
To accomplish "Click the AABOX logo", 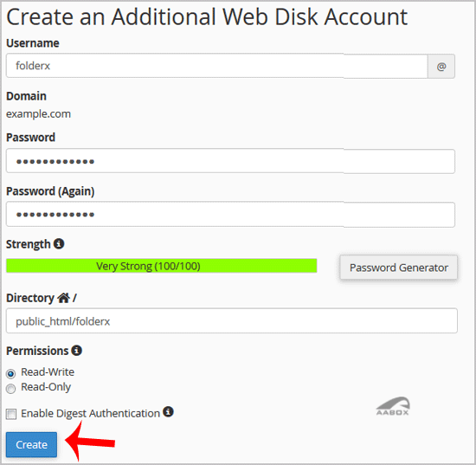I will 393,406.
